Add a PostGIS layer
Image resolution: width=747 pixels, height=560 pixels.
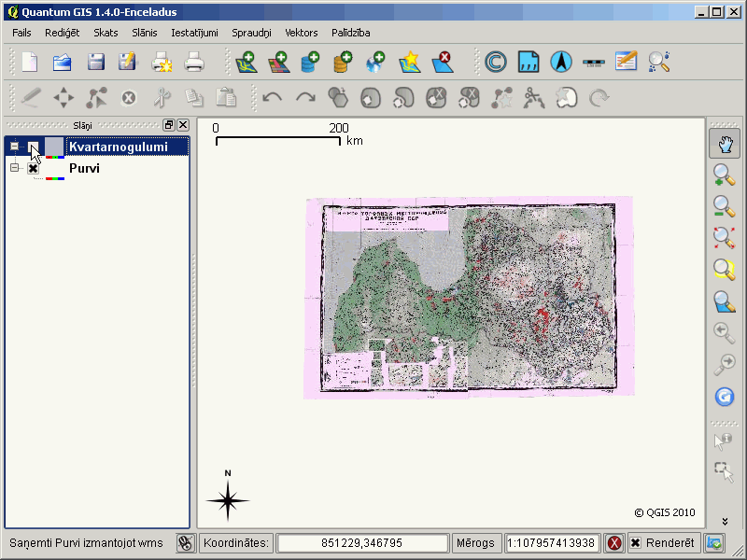[311, 62]
